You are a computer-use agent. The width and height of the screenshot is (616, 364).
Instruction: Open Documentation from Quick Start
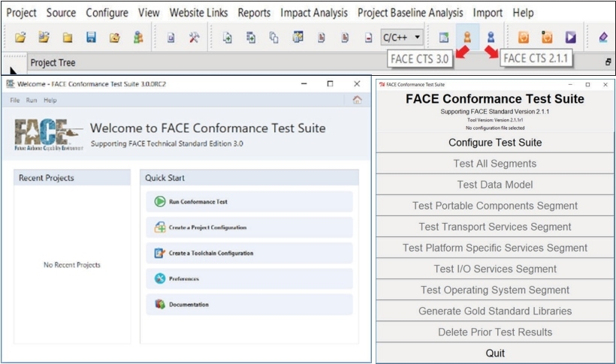[x=249, y=304]
